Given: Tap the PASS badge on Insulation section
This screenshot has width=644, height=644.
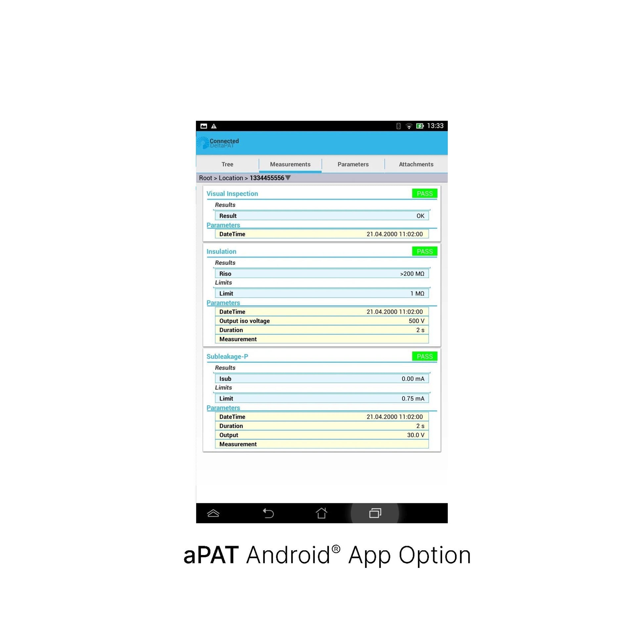Looking at the screenshot, I should (424, 251).
